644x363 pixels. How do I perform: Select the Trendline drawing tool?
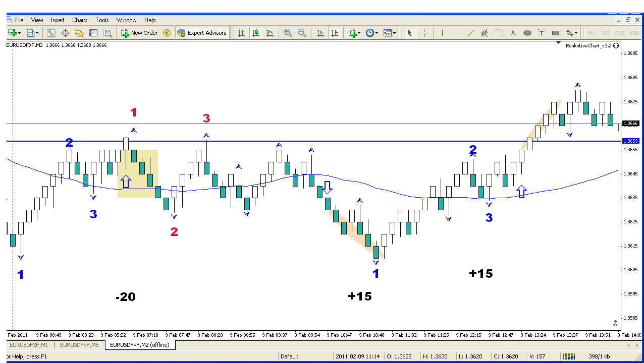coord(471,33)
